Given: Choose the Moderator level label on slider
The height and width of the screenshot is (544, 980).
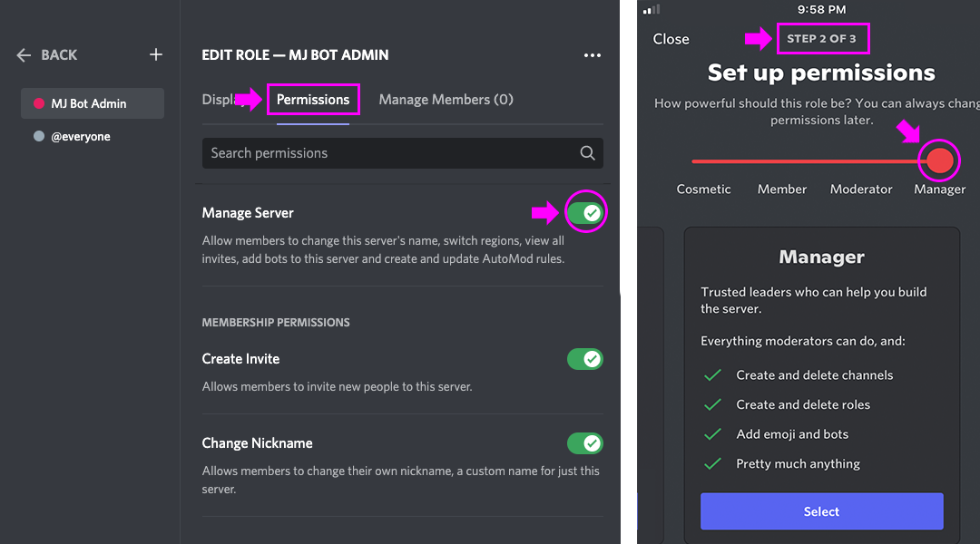Looking at the screenshot, I should pos(861,189).
